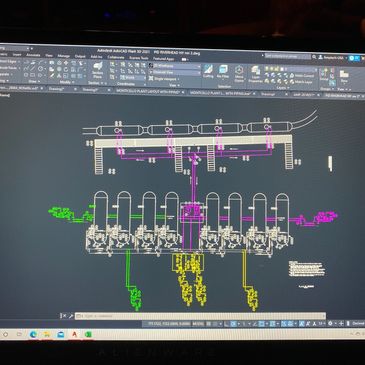Close the Drawing2* file tab
The width and height of the screenshot is (365, 365).
coord(108,90)
